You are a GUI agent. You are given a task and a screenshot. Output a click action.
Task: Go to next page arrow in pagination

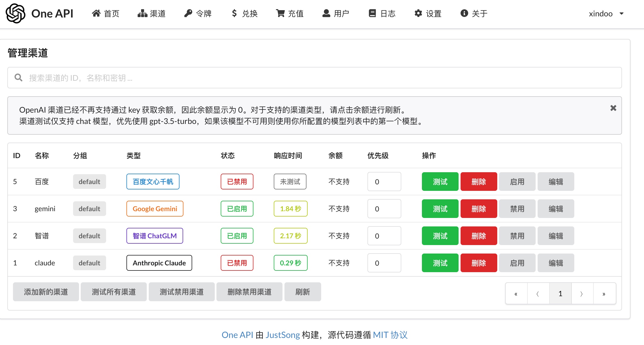(582, 294)
